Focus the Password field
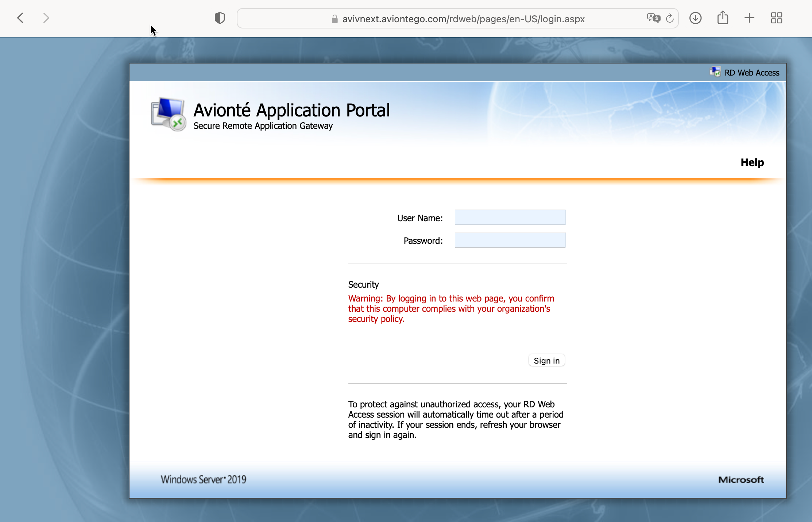The width and height of the screenshot is (812, 522). pyautogui.click(x=510, y=240)
